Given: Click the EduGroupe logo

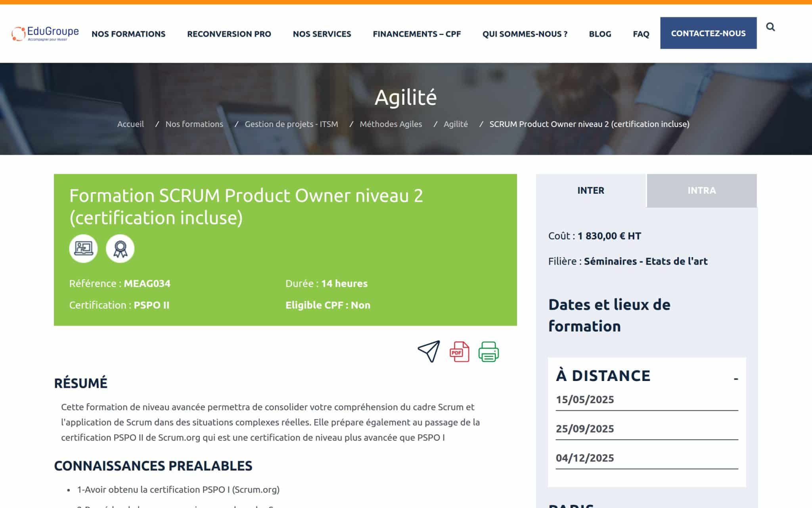Looking at the screenshot, I should 45,34.
